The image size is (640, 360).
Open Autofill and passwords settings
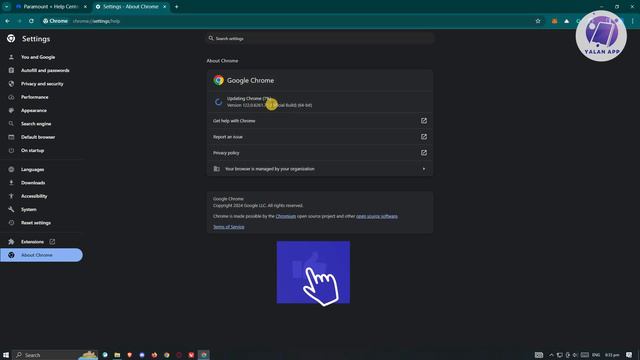pos(45,71)
